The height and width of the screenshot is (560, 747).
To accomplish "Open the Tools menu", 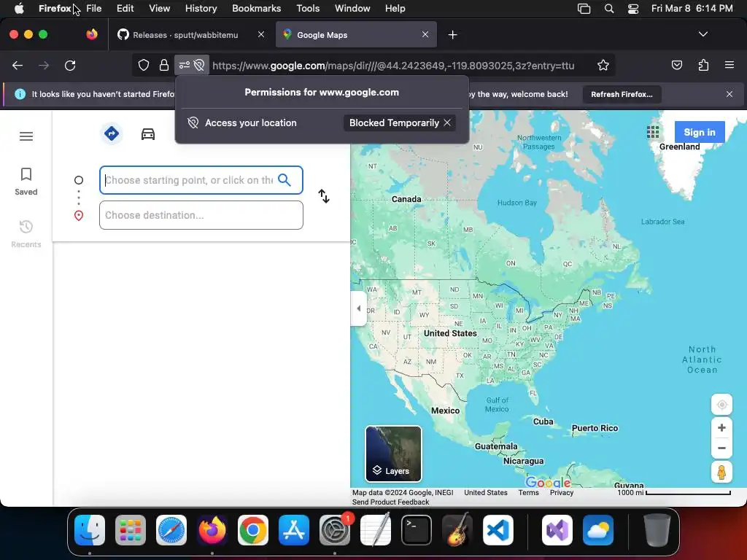I will pyautogui.click(x=308, y=9).
